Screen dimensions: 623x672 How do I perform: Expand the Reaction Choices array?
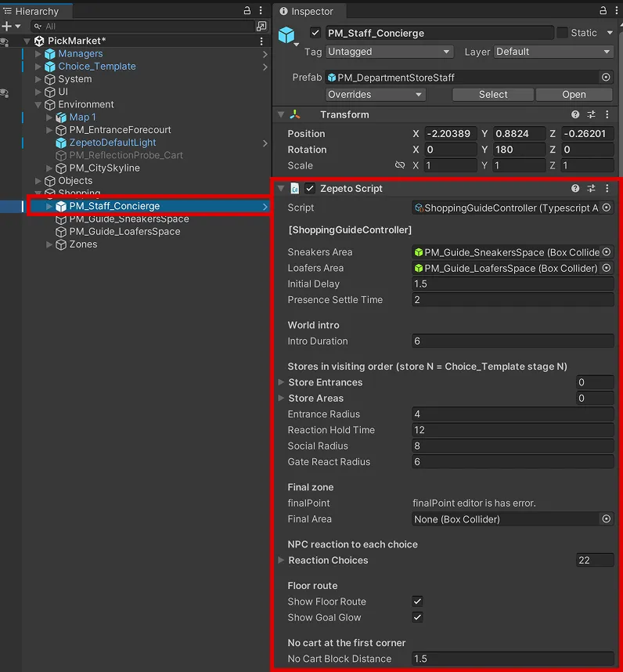click(281, 560)
